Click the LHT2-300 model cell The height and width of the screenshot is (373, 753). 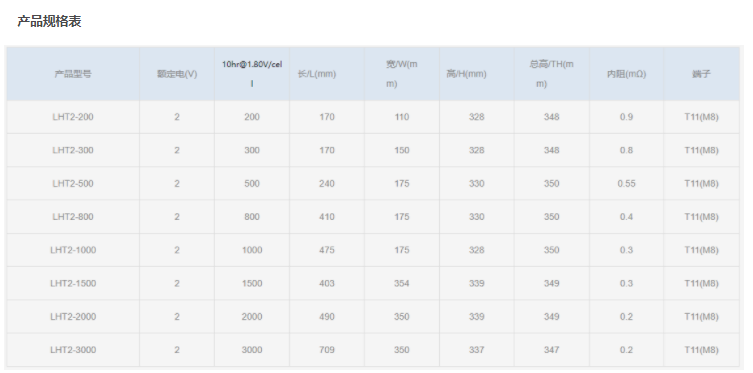(73, 150)
